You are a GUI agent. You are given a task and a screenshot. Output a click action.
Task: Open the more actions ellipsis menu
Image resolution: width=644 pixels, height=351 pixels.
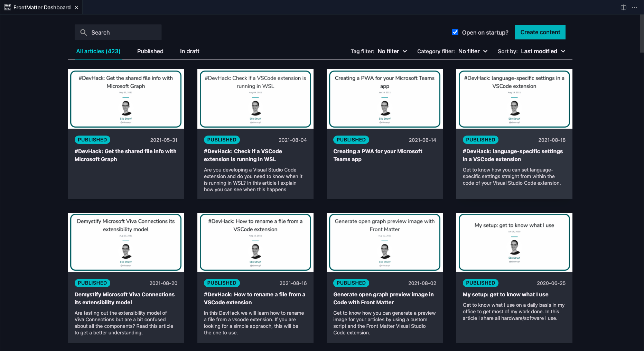[634, 7]
